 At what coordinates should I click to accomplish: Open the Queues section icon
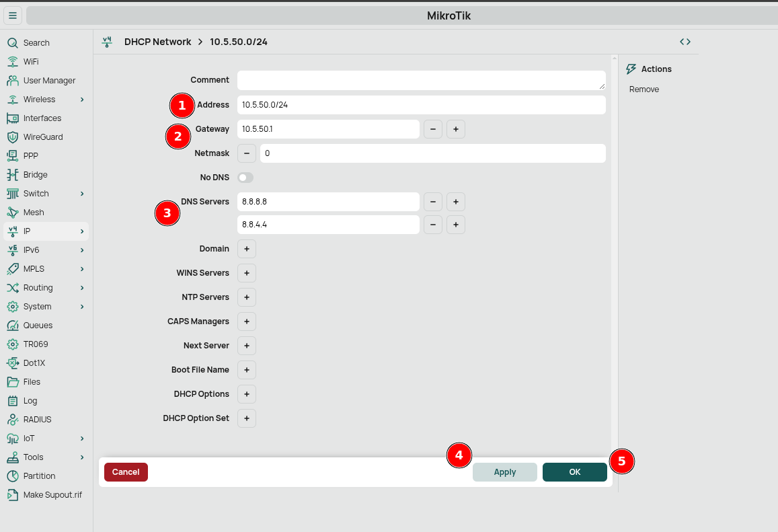pos(13,325)
